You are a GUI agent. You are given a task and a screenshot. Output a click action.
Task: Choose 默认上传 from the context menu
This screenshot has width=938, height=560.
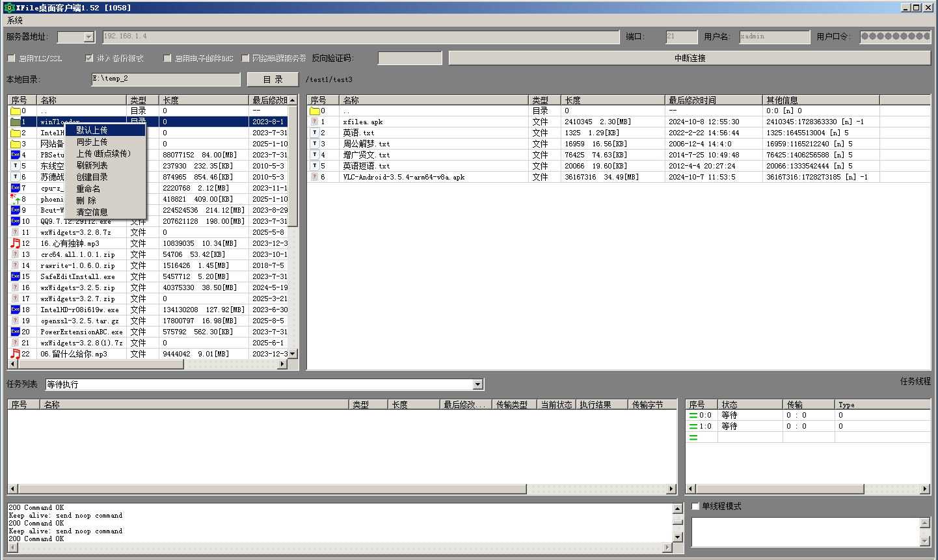click(x=105, y=130)
